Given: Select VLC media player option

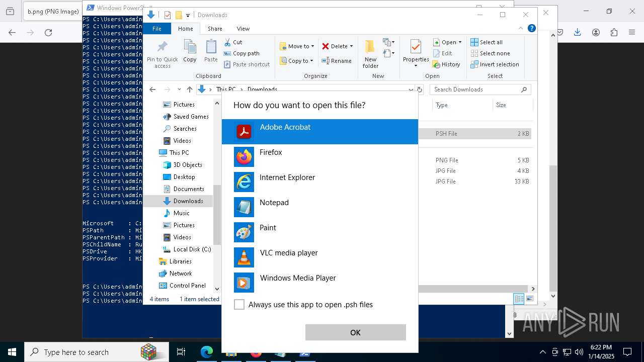Looking at the screenshot, I should [319, 257].
